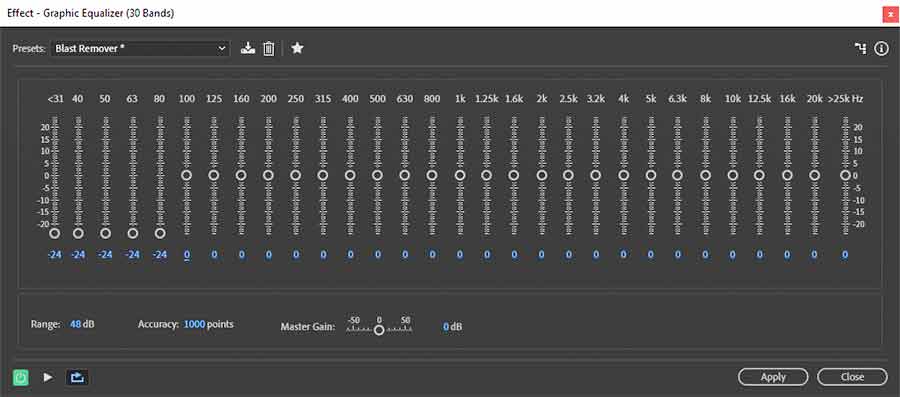Click the 500 Hz band slider knob
Viewport: 900px width, 397px height.
click(377, 175)
